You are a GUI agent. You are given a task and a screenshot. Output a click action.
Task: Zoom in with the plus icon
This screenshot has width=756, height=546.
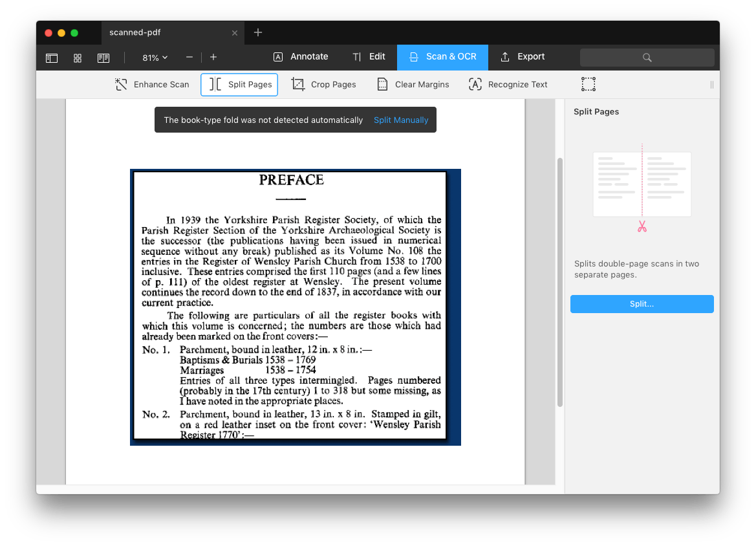point(213,57)
